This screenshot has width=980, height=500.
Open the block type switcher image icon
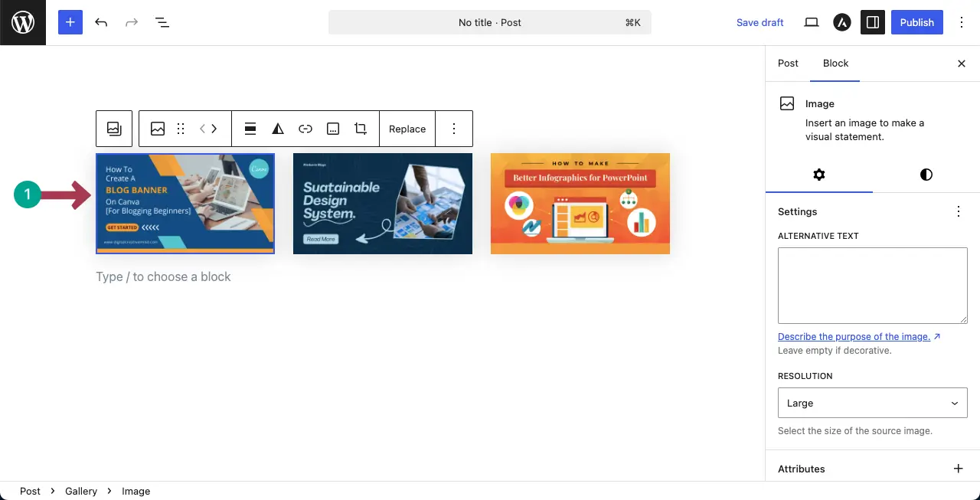(x=158, y=129)
